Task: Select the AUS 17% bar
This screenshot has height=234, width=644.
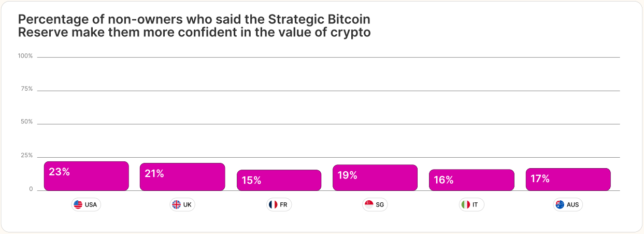Action: [x=568, y=179]
